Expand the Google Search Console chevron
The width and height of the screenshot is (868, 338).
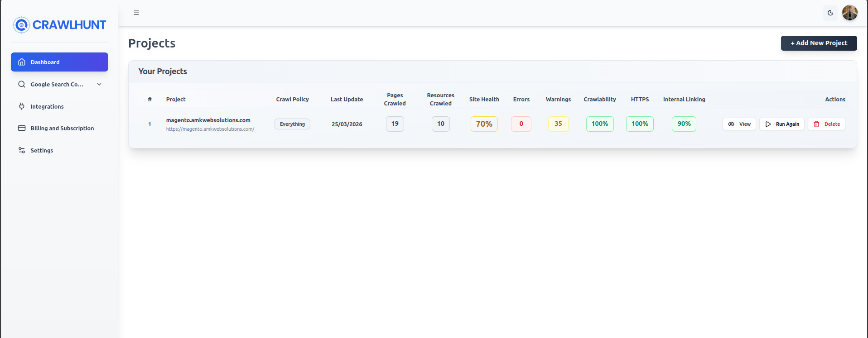coord(99,84)
